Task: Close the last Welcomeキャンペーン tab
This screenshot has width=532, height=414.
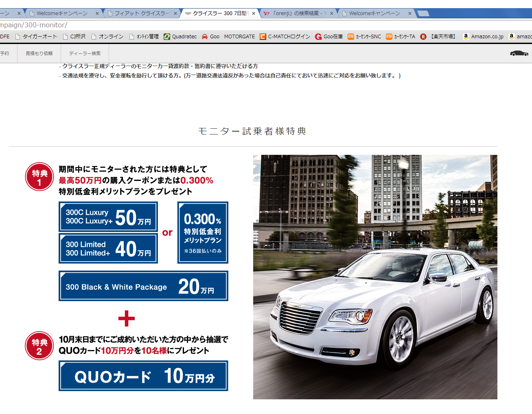Action: [x=410, y=13]
